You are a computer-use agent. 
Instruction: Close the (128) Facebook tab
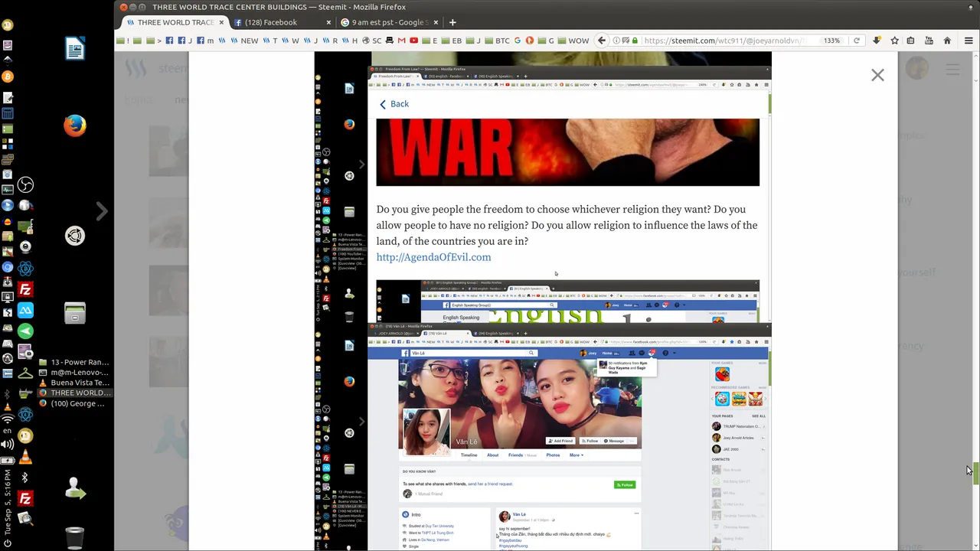(x=328, y=22)
